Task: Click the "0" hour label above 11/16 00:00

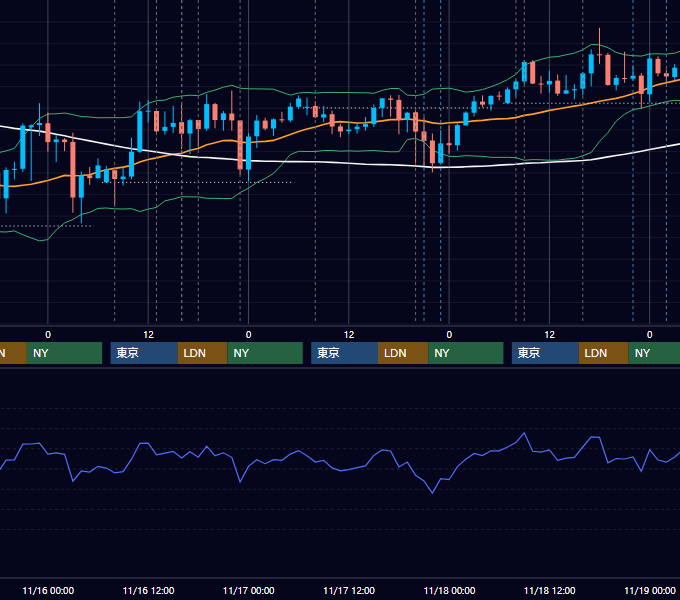Action: 48,335
